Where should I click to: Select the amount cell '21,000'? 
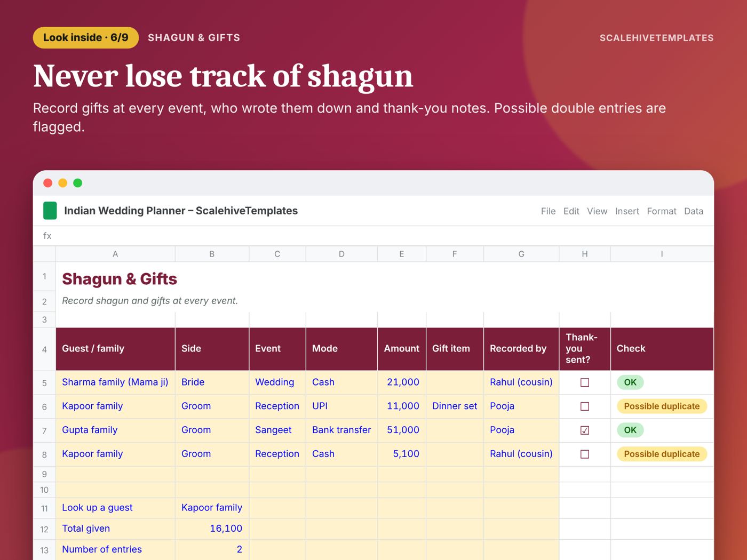(x=402, y=382)
